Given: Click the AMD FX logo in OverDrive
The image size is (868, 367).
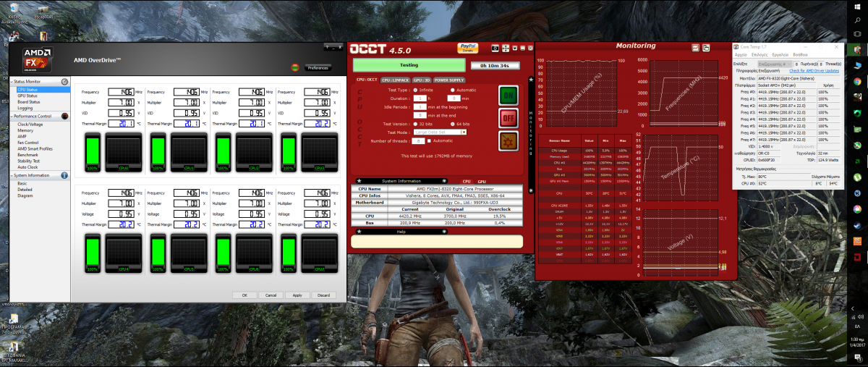Looking at the screenshot, I should pyautogui.click(x=38, y=59).
